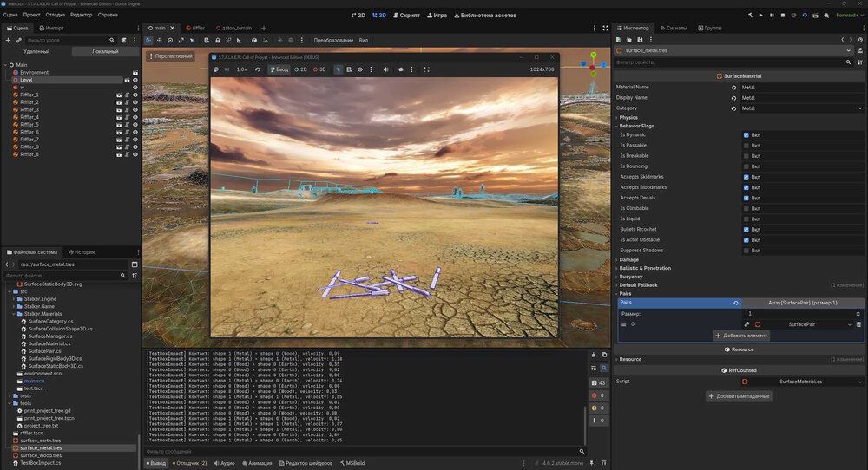Add a new node with the plus icon
This screenshot has width=868, height=470.
8,41
